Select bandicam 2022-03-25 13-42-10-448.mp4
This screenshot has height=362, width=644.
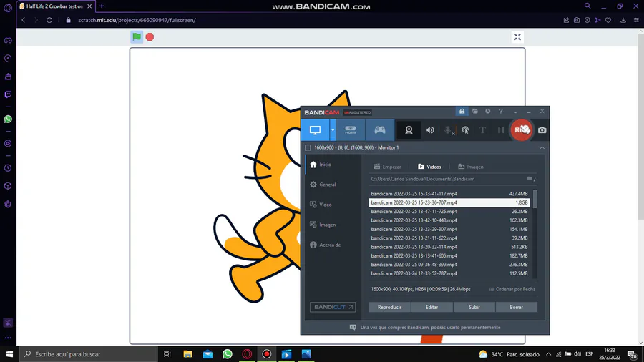coord(449,220)
